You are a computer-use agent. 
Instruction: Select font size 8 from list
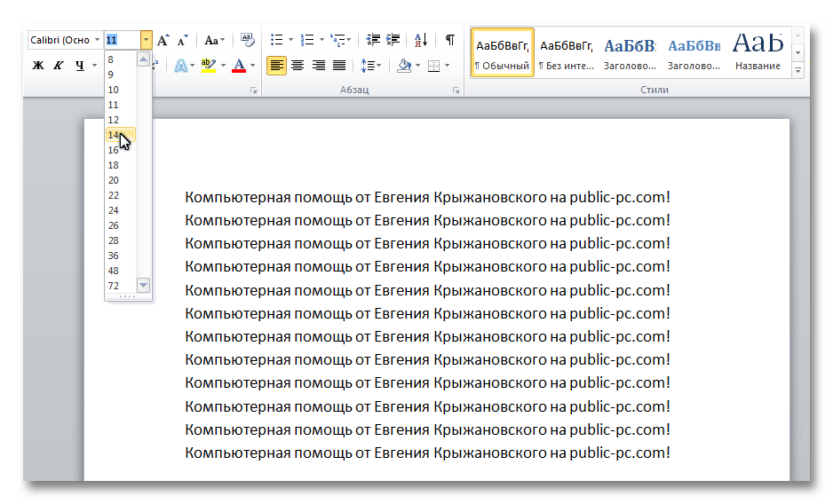pyautogui.click(x=121, y=59)
